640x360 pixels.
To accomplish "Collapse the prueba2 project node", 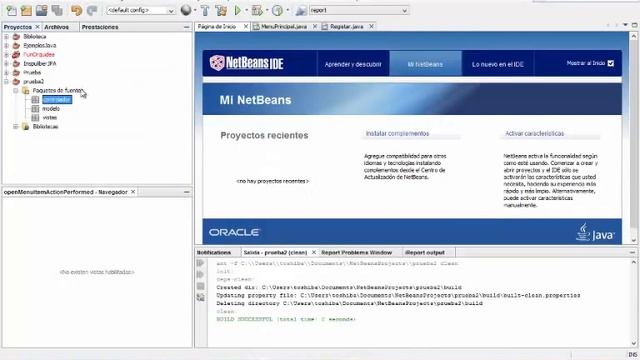I will (6, 82).
